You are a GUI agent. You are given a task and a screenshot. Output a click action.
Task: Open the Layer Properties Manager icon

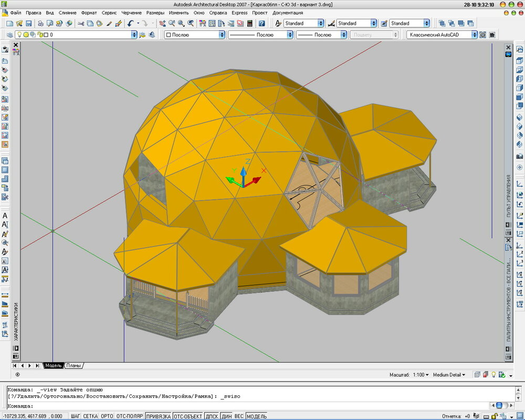point(9,35)
